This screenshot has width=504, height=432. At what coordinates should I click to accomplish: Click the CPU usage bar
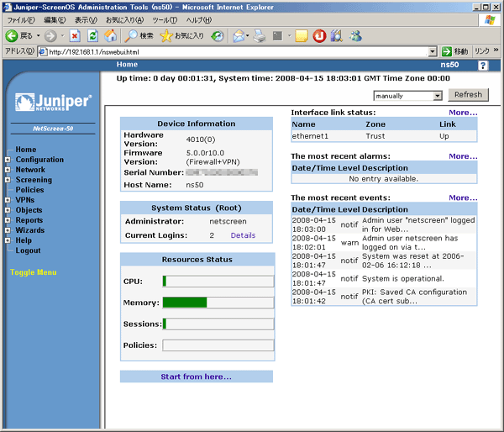tap(218, 282)
